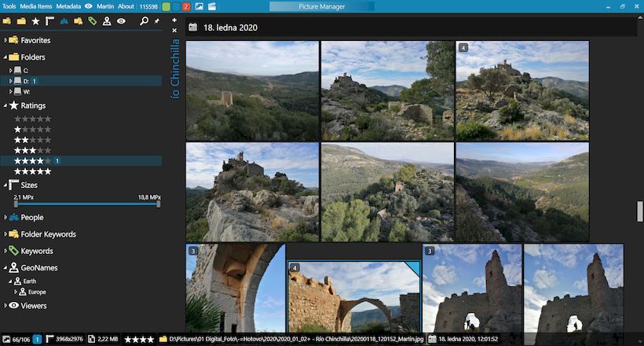Toggle video clapperboard filter in title bar
Image resolution: width=644 pixels, height=346 pixels.
[x=212, y=6]
